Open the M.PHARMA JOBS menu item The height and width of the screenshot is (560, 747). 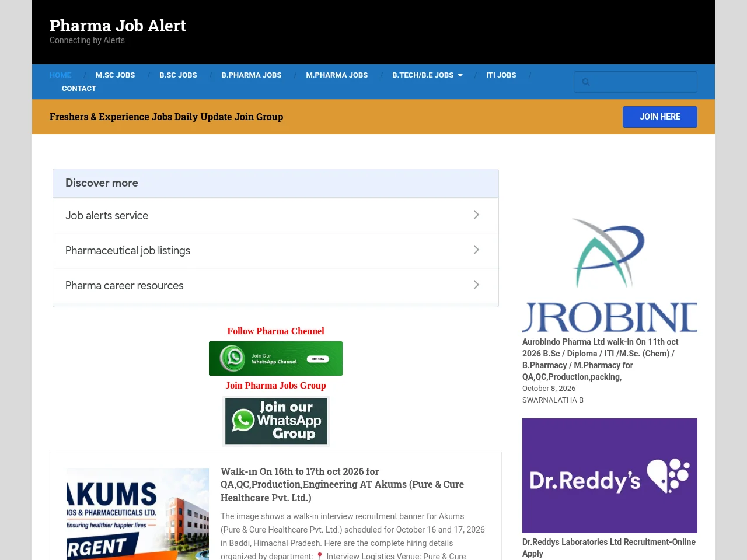337,75
